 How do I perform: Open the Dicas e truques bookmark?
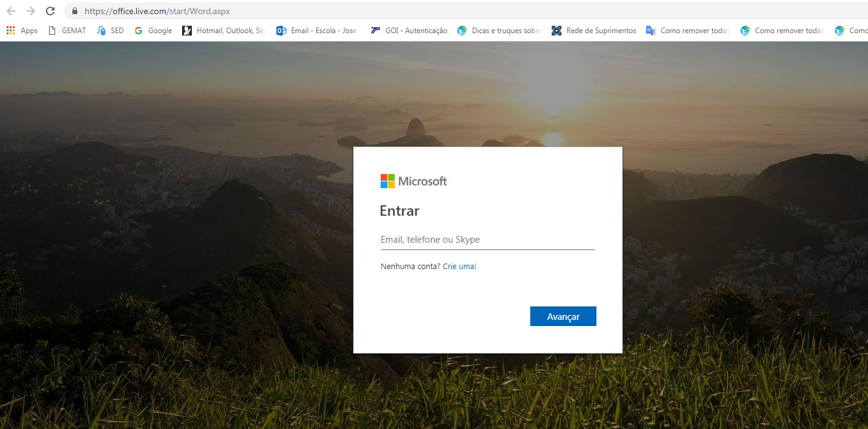499,31
